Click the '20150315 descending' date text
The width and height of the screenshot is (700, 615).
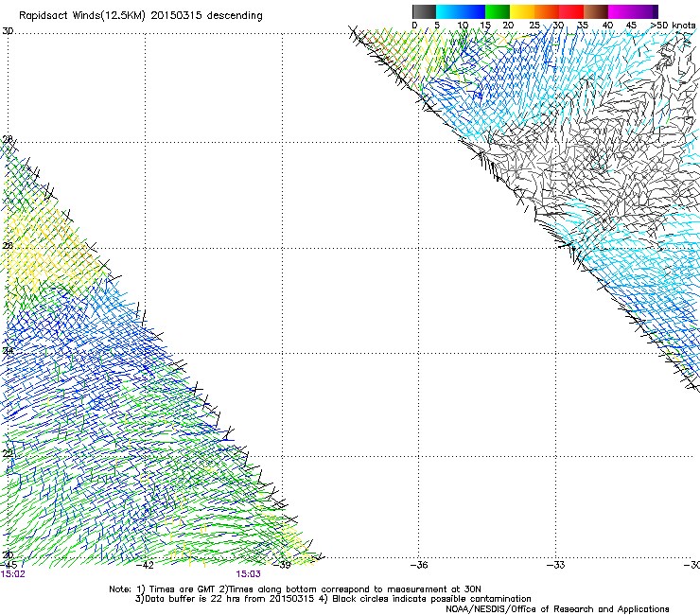(207, 16)
